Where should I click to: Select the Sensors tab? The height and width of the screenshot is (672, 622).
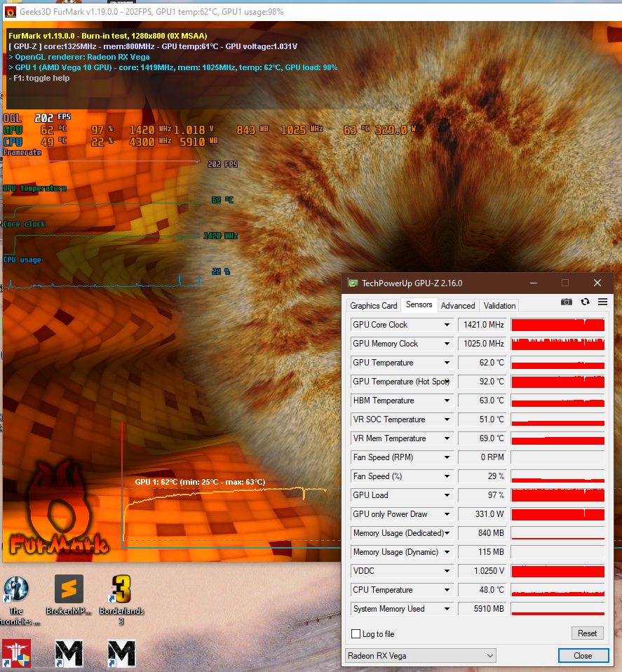coord(419,304)
